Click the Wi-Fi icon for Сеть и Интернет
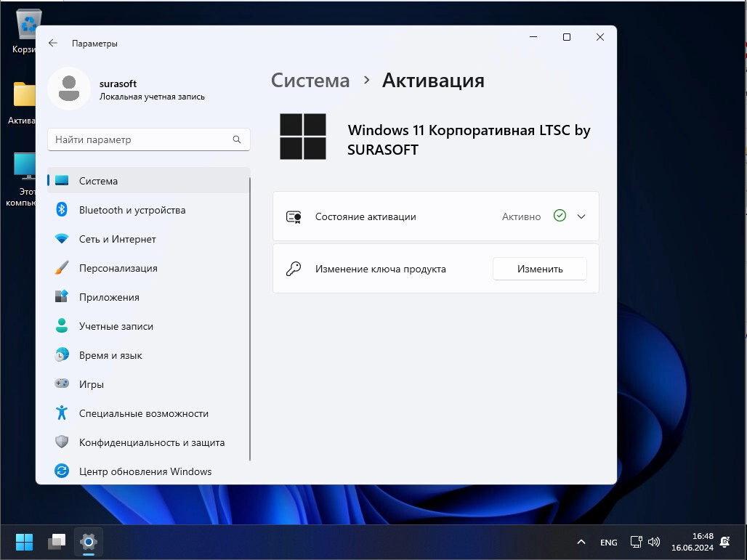This screenshot has height=560, width=747. (x=62, y=238)
